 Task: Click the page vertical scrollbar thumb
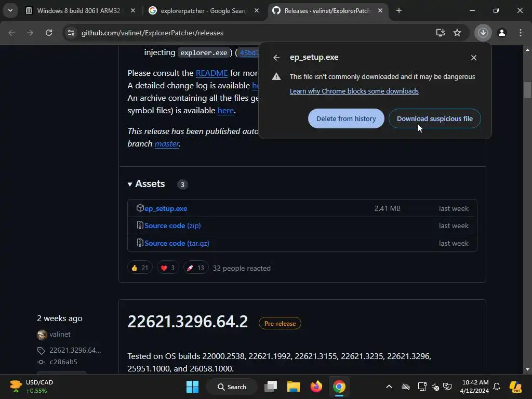click(x=527, y=90)
